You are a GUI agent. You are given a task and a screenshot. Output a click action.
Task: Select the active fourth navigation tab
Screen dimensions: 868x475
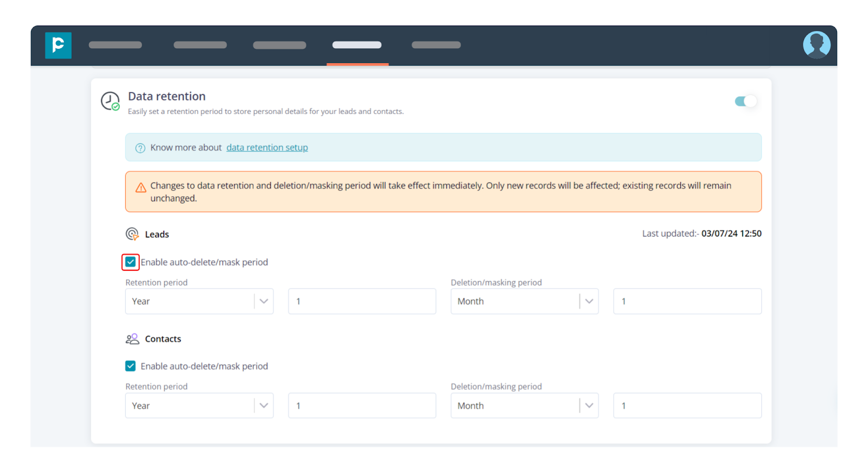(x=357, y=45)
